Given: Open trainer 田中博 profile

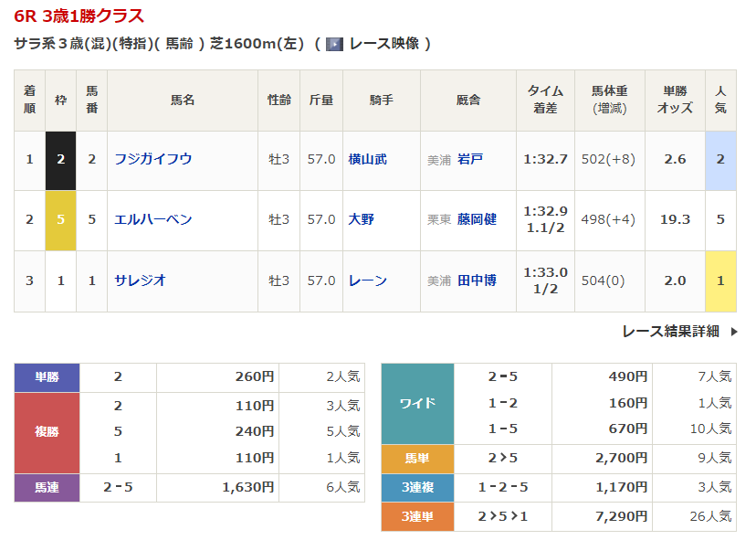Looking at the screenshot, I should pos(477,281).
